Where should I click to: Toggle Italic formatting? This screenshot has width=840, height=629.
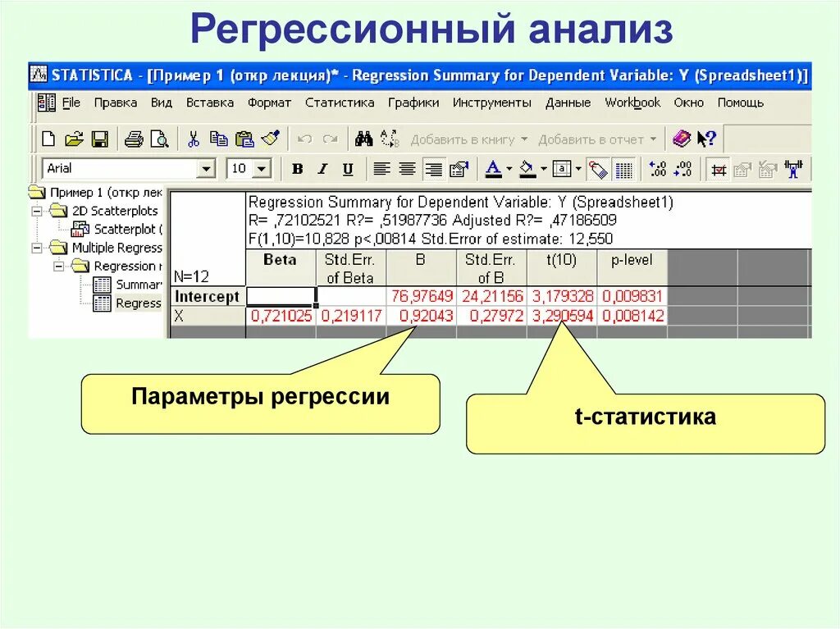point(322,170)
